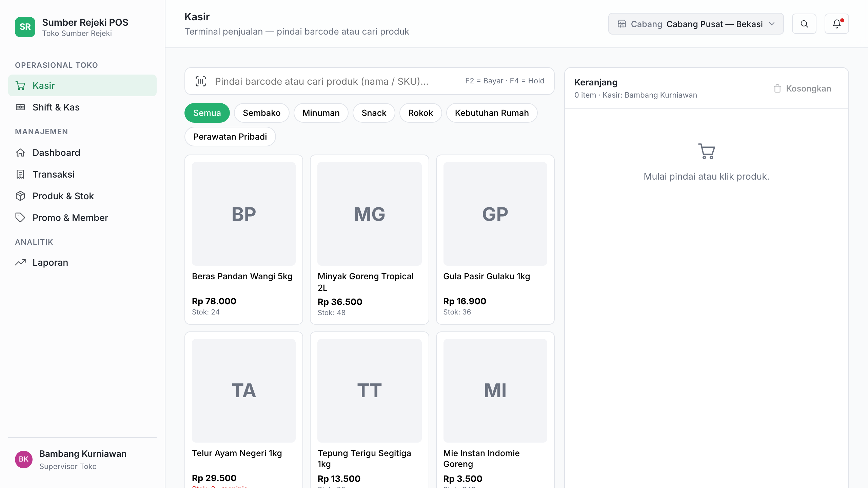Viewport: 868px width, 488px height.
Task: Click the Sumber Rejeki POS title
Action: 85,22
